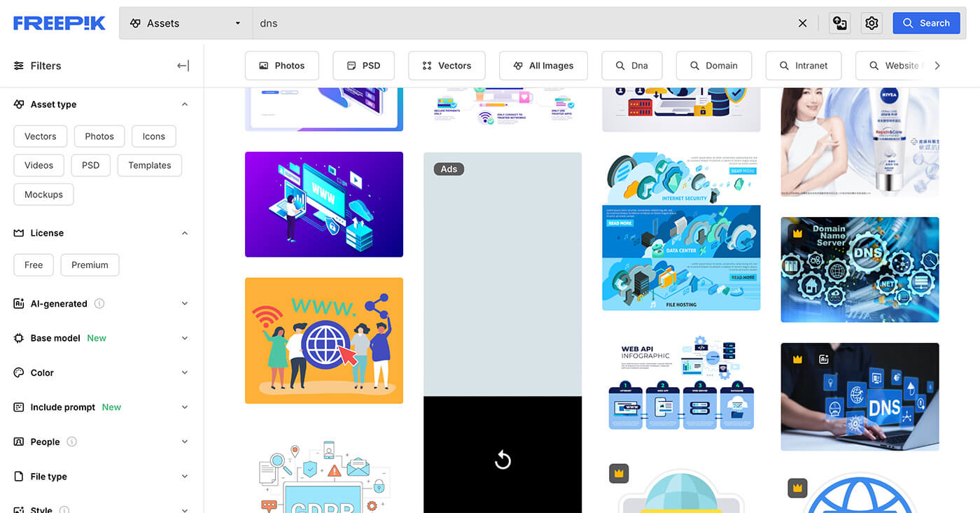Screen dimensions: 980x513
Task: Switch to the Photos tab
Action: (282, 66)
